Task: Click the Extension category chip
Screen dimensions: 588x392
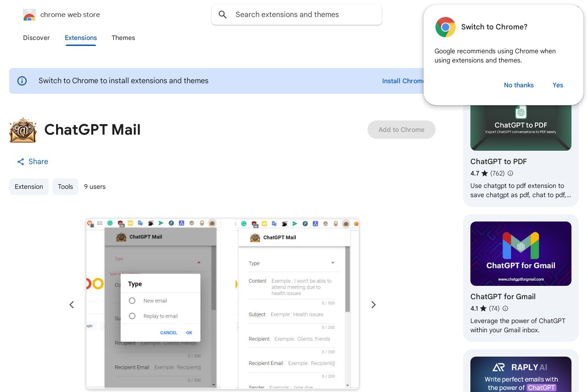Action: 29,187
